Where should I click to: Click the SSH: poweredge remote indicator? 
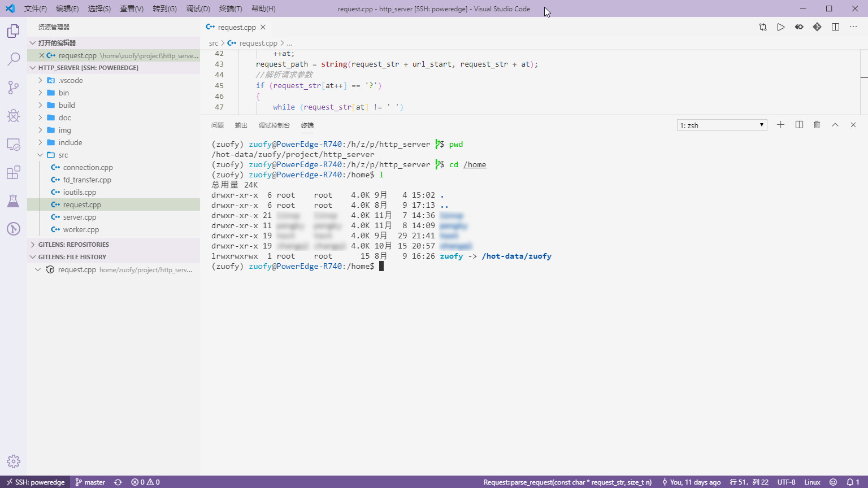(x=35, y=482)
